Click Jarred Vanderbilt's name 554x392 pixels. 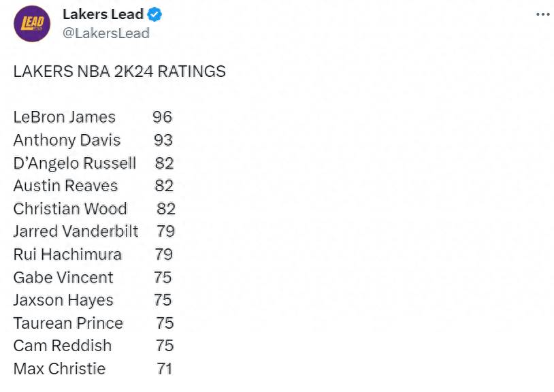(x=76, y=231)
